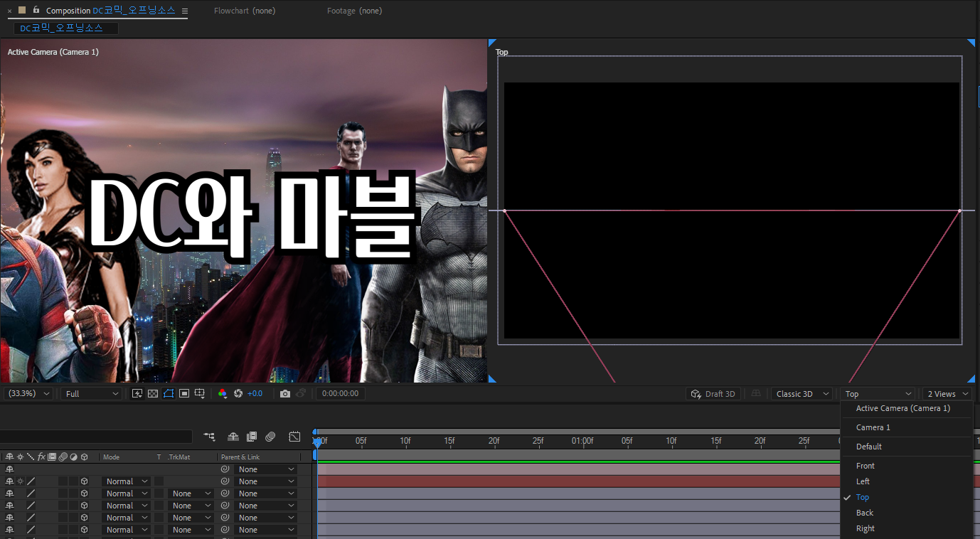
Task: Click the blue current-time playhead indicator
Action: click(316, 442)
